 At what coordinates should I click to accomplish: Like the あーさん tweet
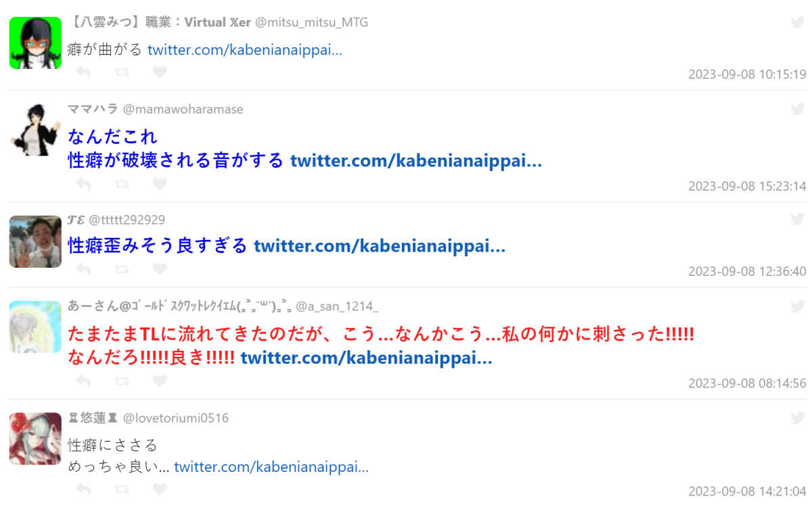pos(160,381)
